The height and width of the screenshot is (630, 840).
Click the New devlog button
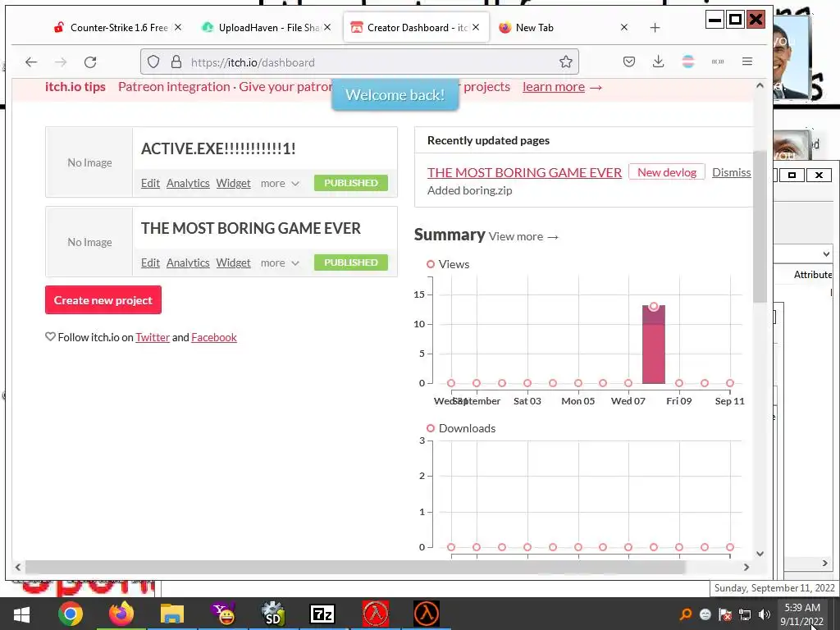667,172
